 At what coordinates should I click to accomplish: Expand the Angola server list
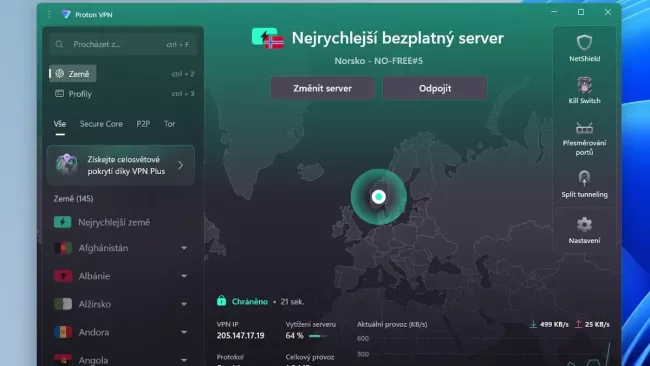pyautogui.click(x=184, y=360)
